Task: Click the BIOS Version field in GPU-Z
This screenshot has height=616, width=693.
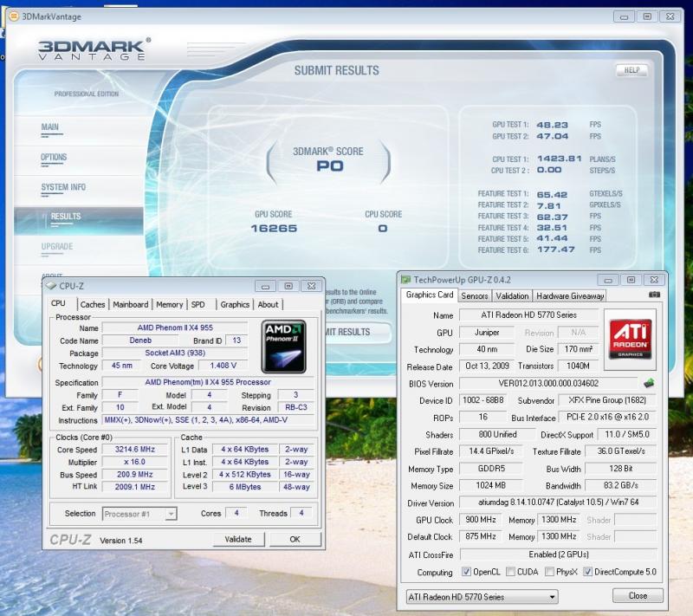Action: [548, 383]
